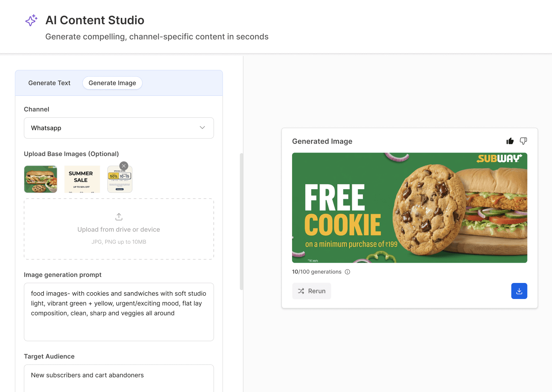The width and height of the screenshot is (552, 392).
Task: Click the 'Upload Base Images (Optional)' label
Action: coord(71,154)
